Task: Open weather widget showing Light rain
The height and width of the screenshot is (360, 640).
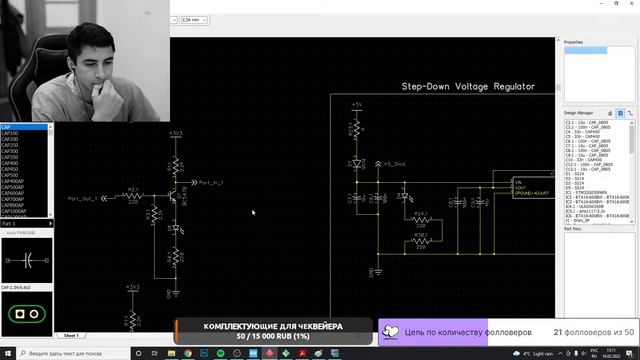Action: click(x=534, y=353)
